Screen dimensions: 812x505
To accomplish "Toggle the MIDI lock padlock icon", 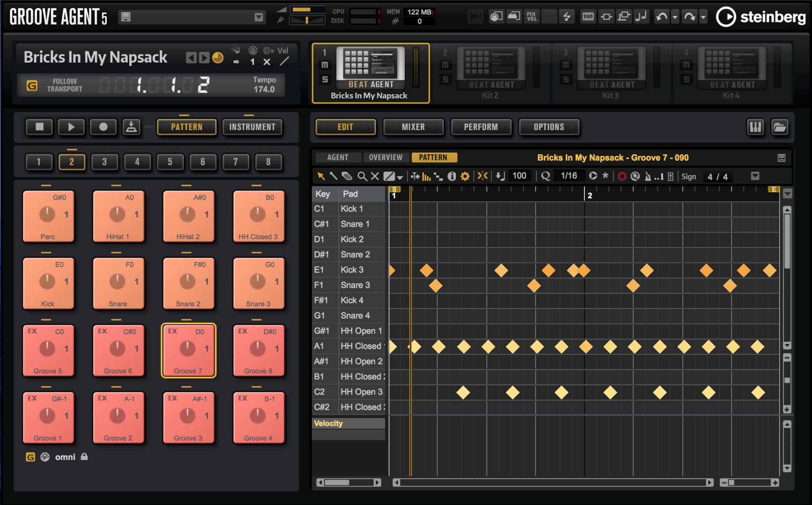I will point(84,457).
